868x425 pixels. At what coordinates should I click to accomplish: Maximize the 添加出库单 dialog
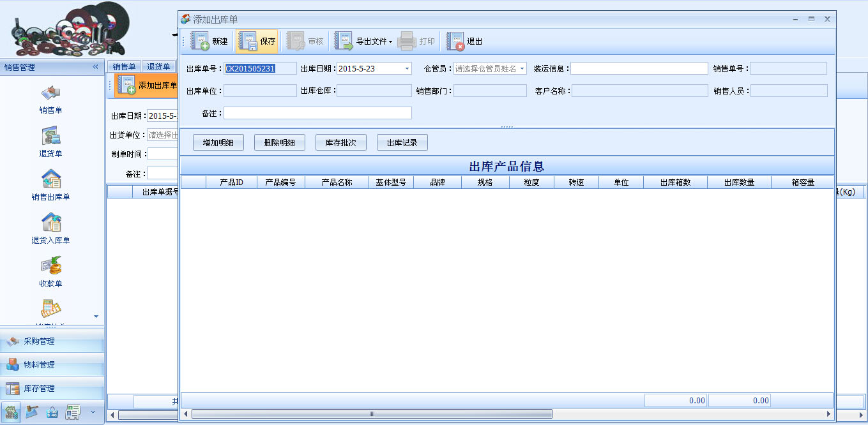click(x=811, y=19)
